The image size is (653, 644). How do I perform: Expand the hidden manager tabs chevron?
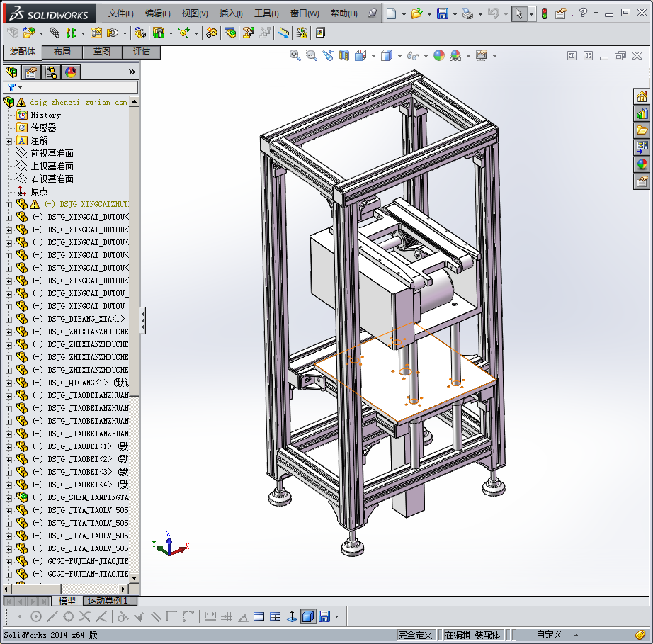click(x=132, y=72)
